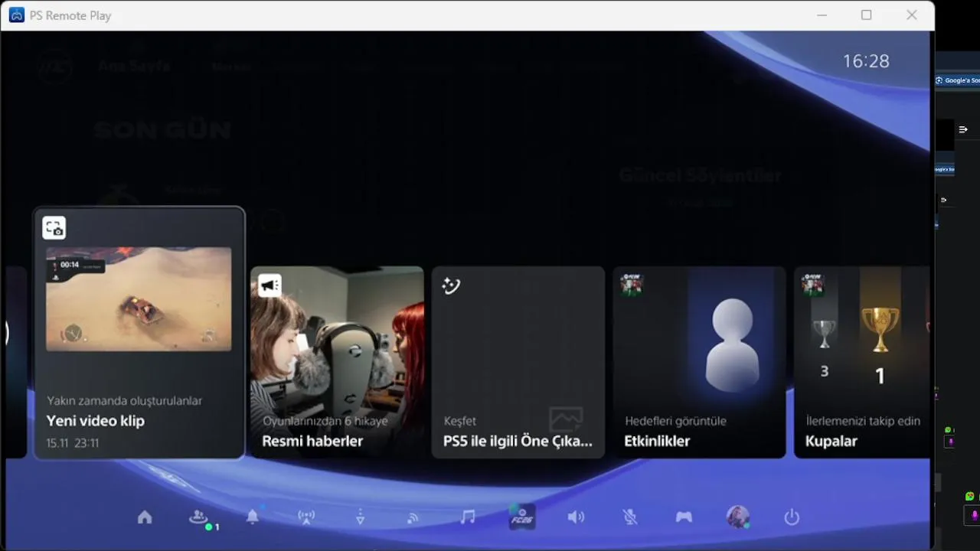Open profile avatar in control center

738,517
